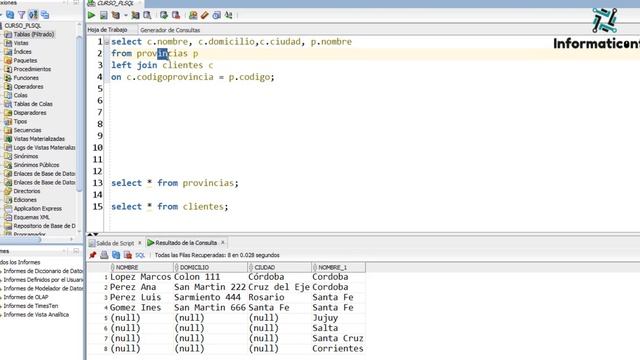Select the Índices tree node
The height and width of the screenshot is (360, 640).
(x=22, y=51)
